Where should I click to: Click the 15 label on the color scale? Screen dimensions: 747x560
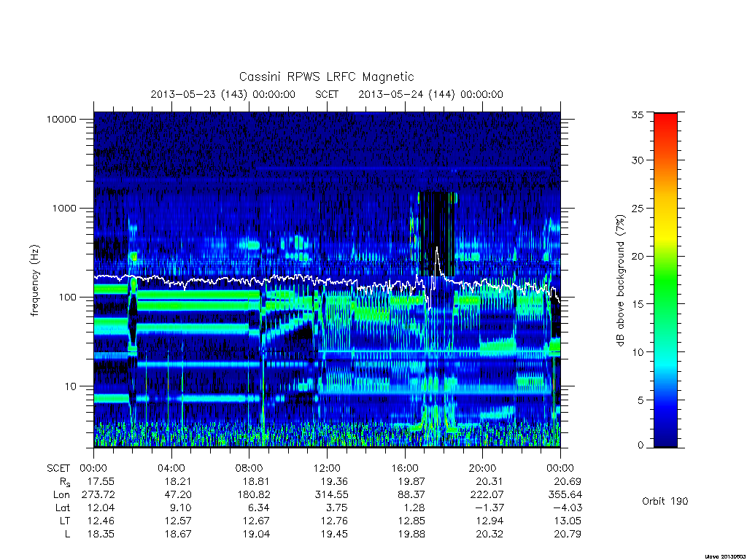[x=638, y=304]
